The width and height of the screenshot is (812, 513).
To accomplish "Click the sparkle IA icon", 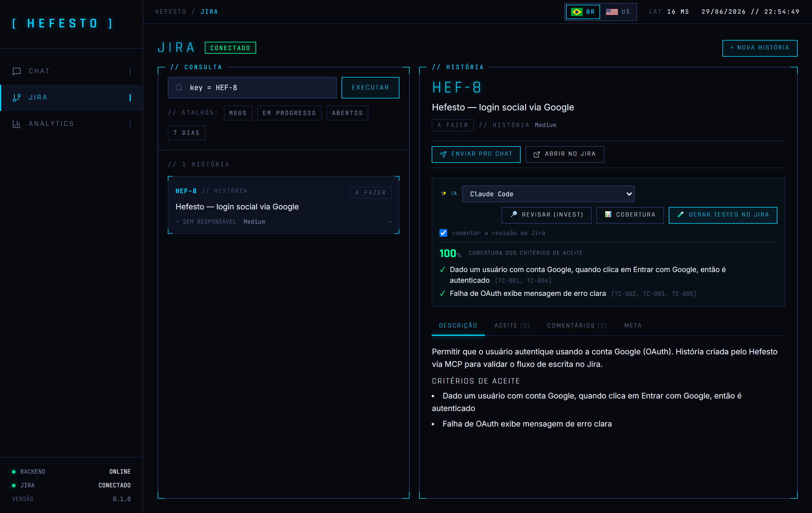I will pyautogui.click(x=444, y=193).
